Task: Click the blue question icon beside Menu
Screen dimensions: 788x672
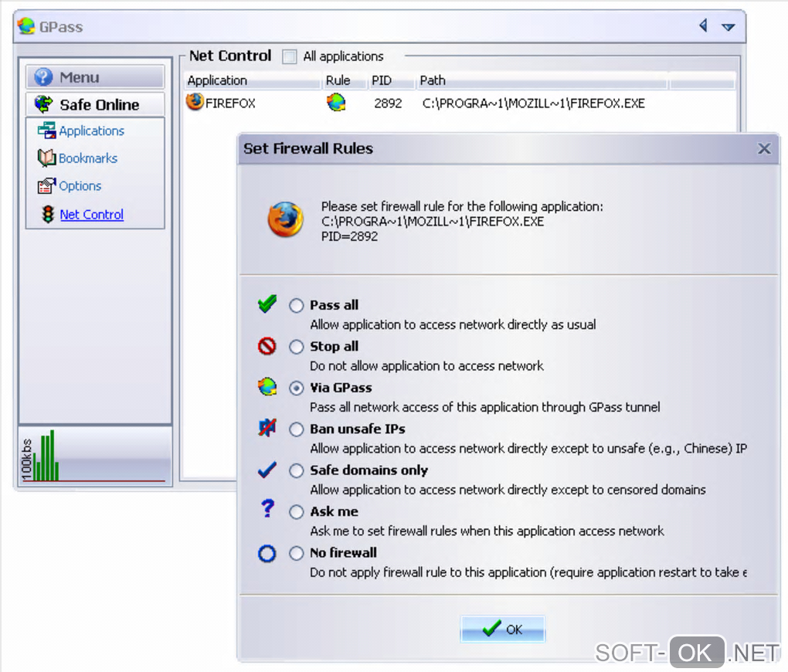Action: pos(43,77)
